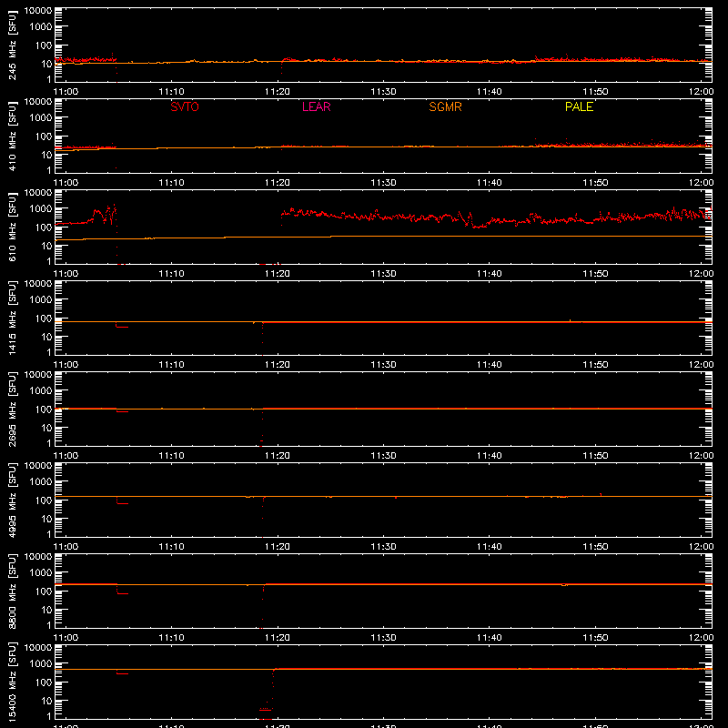
Task: Click the 1000 tick on 15400 MHz axis
Action: pyautogui.click(x=41, y=664)
